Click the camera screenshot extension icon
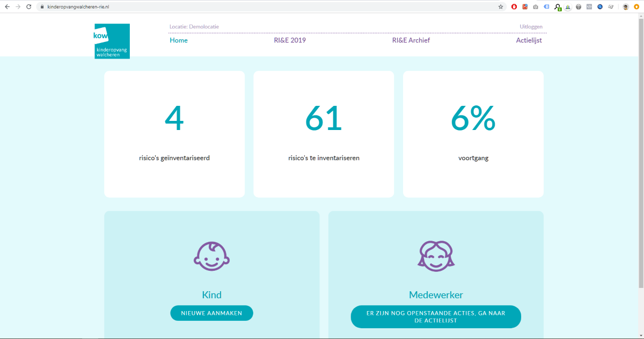 click(x=536, y=7)
